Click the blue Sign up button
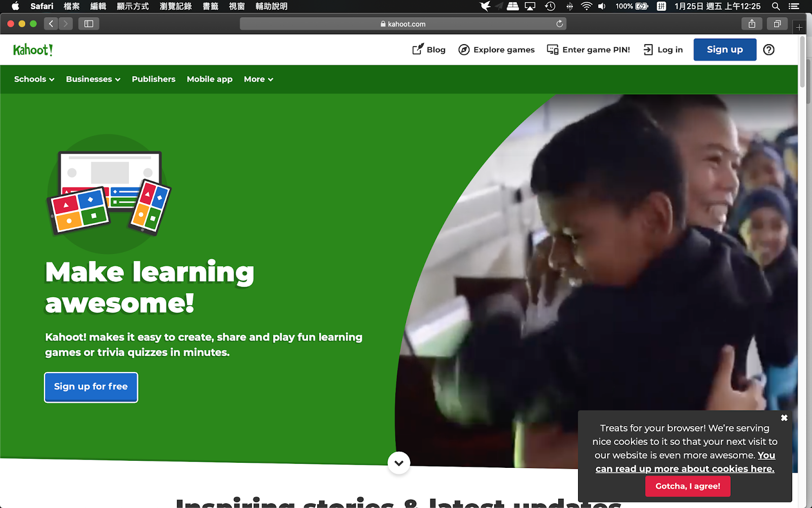This screenshot has width=812, height=508. pyautogui.click(x=725, y=50)
